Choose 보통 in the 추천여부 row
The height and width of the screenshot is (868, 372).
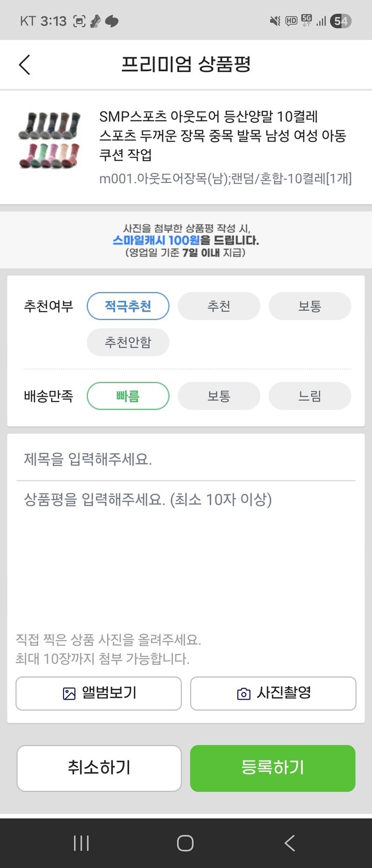coord(309,306)
